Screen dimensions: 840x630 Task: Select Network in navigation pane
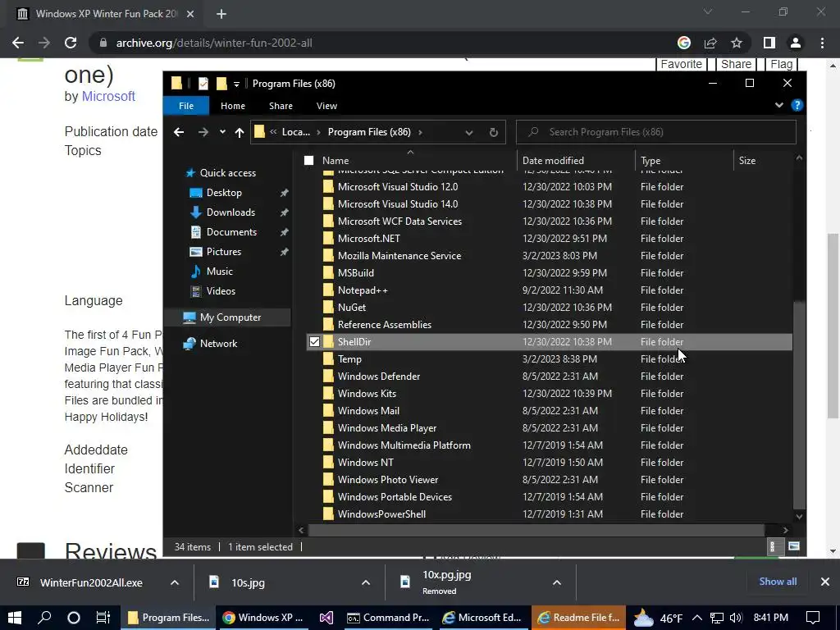(218, 344)
